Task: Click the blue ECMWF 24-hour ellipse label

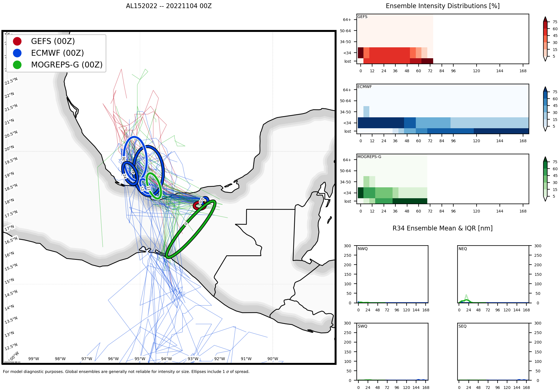Action: 124,176
